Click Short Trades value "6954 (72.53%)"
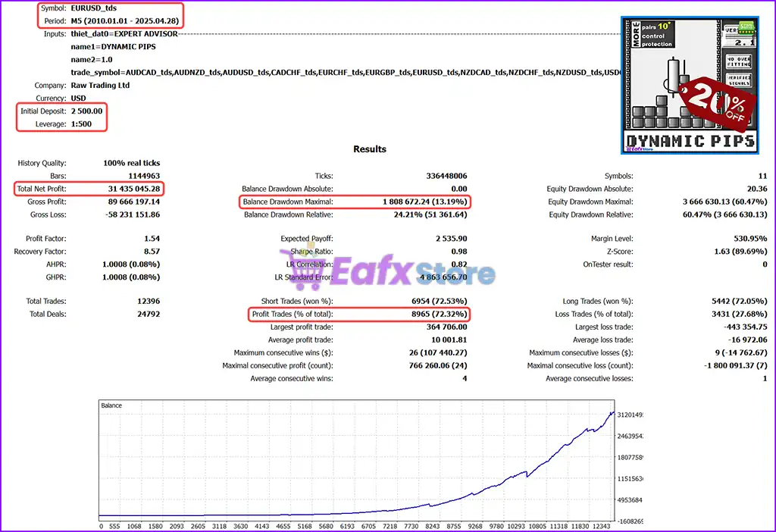This screenshot has height=532, width=776. [x=440, y=300]
